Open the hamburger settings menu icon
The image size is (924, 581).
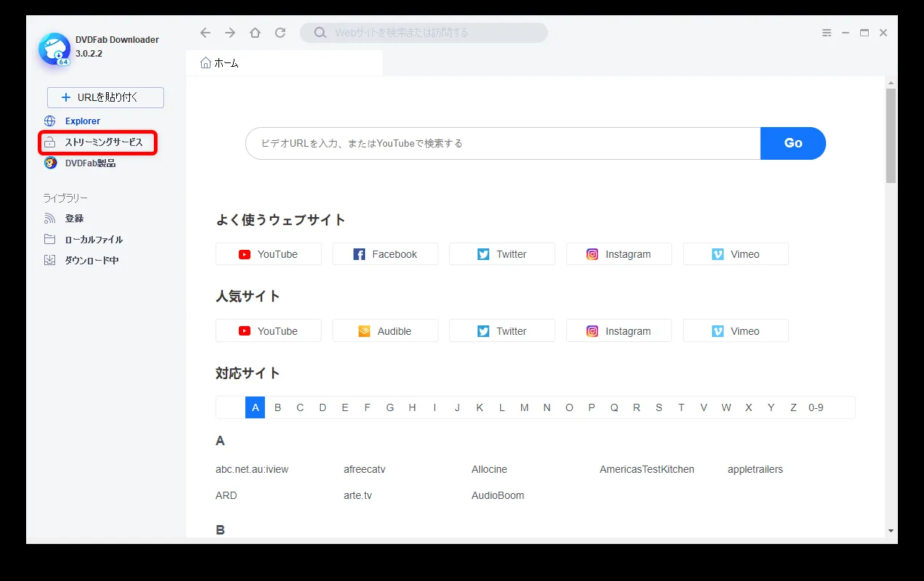click(x=827, y=33)
